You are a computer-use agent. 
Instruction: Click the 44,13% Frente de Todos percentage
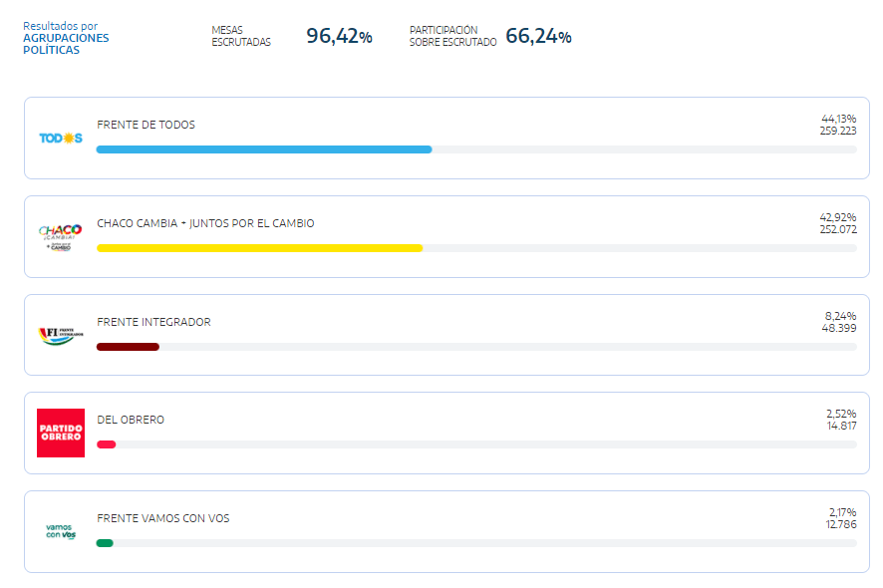coord(838,119)
